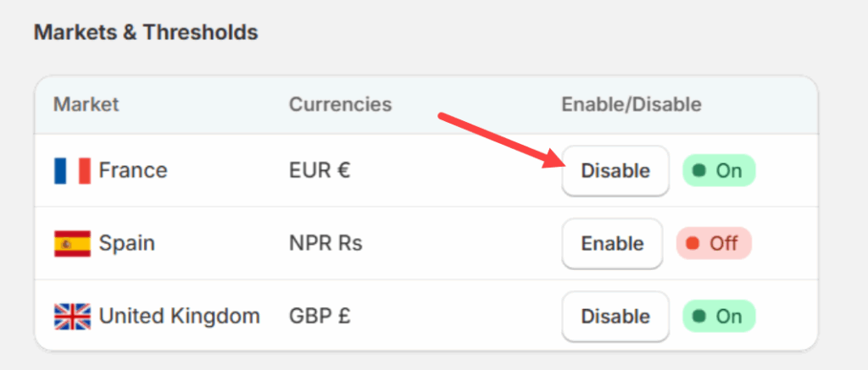This screenshot has width=868, height=370.
Task: Click the United Kingdom flag icon
Action: [x=72, y=317]
